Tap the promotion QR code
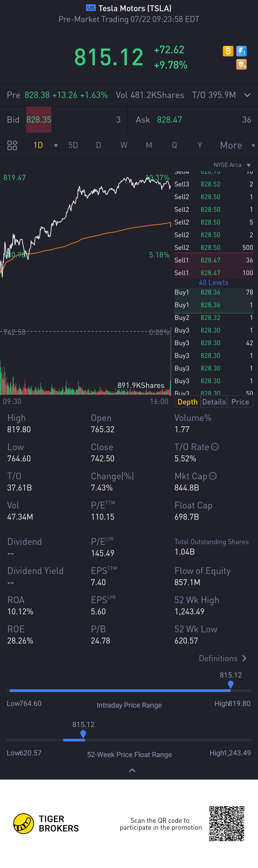The width and height of the screenshot is (258, 868). (x=227, y=824)
